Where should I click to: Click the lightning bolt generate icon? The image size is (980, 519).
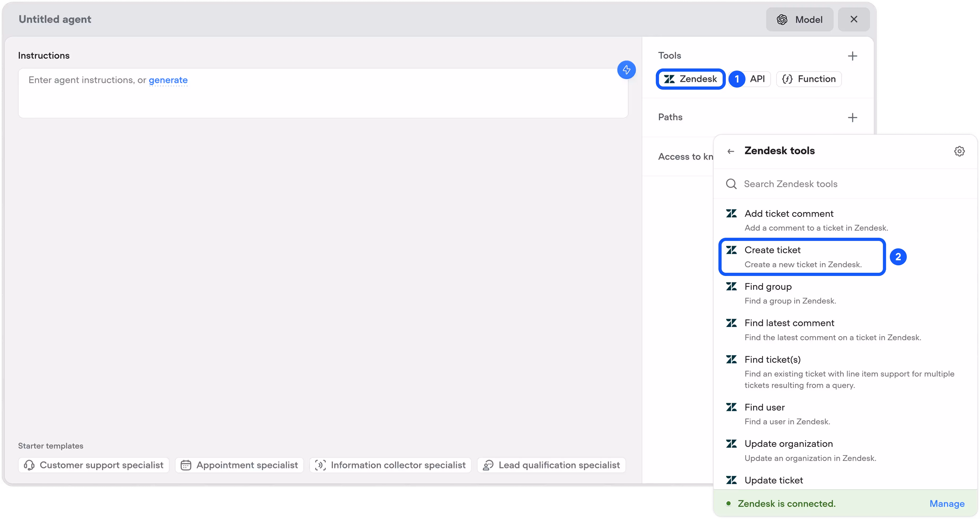626,70
